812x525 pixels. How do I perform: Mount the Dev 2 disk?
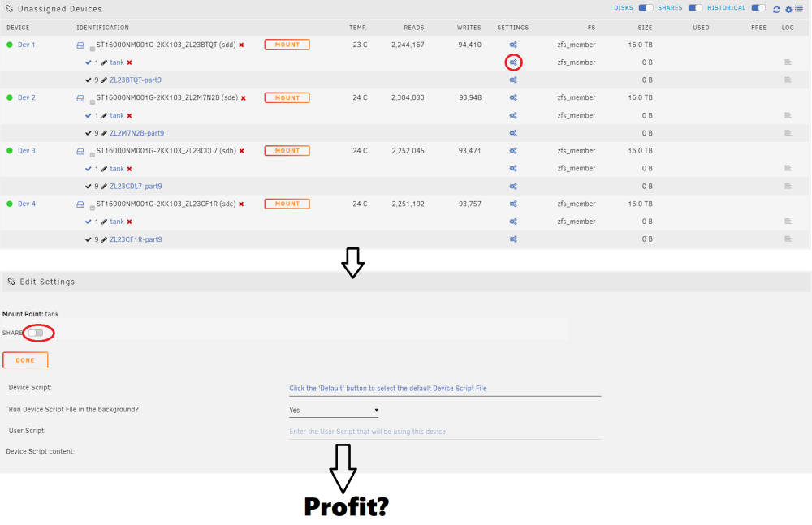tap(287, 98)
